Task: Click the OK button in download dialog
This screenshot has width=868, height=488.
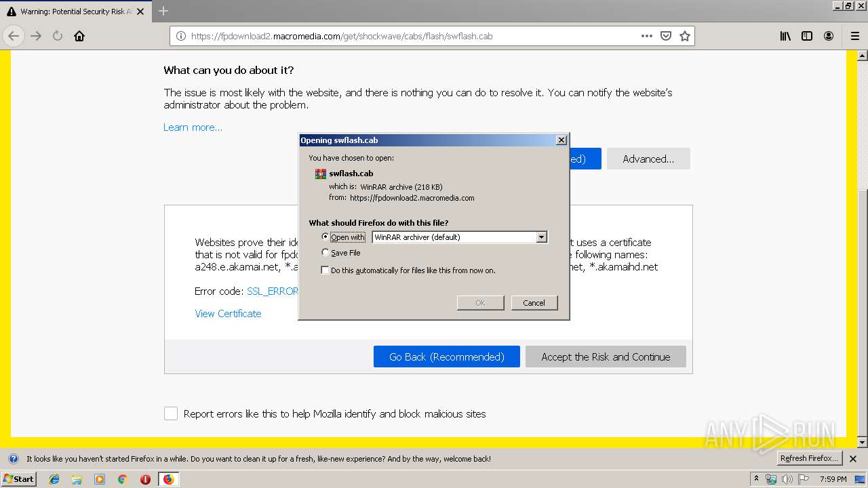Action: pyautogui.click(x=480, y=303)
